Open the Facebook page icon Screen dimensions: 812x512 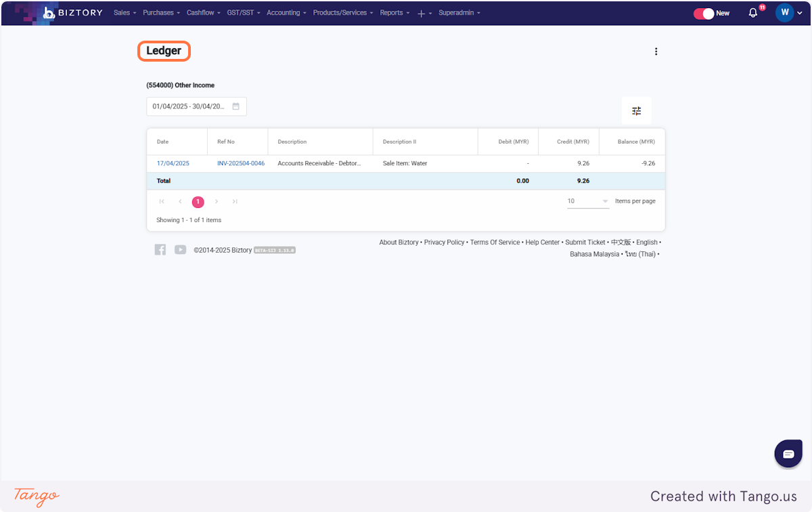pos(160,249)
